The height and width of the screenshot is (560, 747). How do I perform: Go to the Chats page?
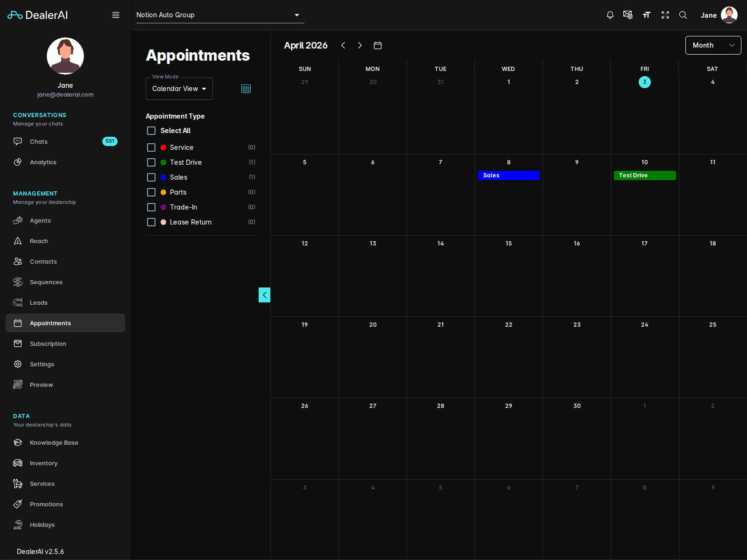pos(38,141)
